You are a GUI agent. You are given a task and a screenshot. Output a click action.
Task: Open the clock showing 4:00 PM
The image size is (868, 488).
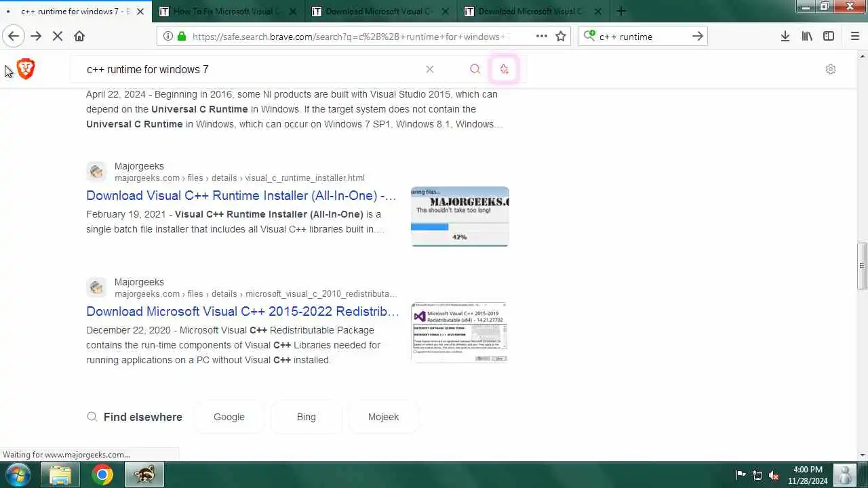pyautogui.click(x=808, y=475)
